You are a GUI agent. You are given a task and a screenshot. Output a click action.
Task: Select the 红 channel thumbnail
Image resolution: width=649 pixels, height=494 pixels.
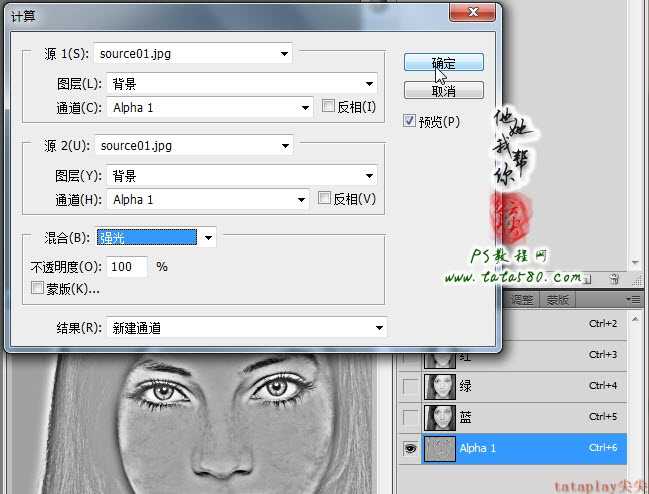[440, 360]
